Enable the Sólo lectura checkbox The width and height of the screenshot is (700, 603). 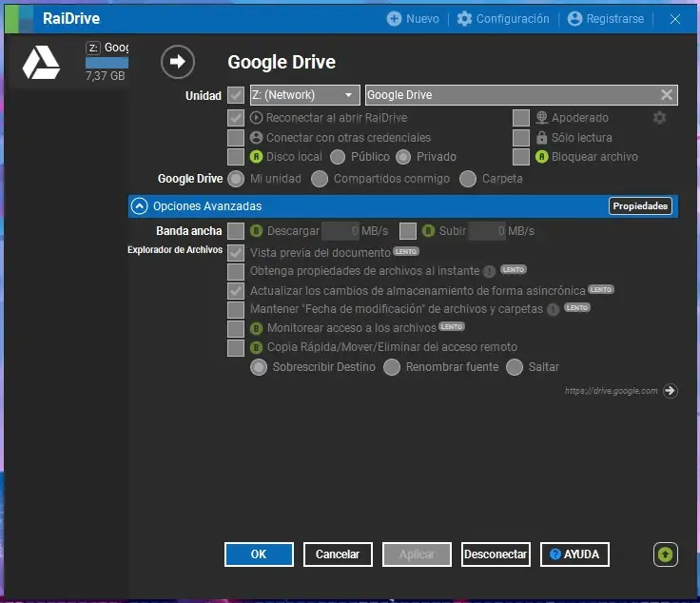click(x=521, y=138)
